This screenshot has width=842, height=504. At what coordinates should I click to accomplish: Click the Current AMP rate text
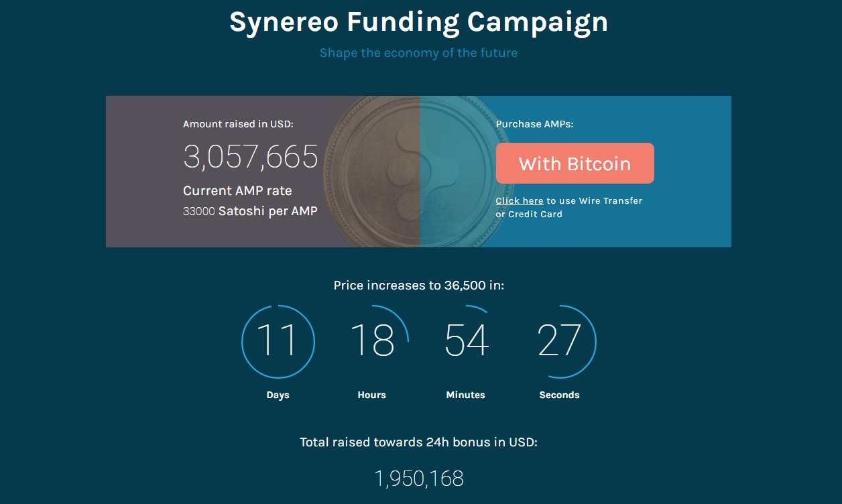[x=237, y=190]
